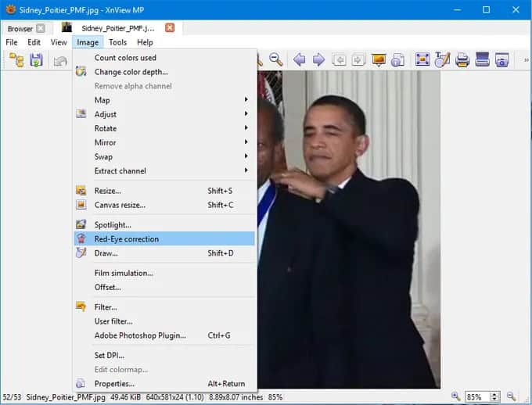Click the Save toolbar icon
This screenshot has height=405, width=532.
(36, 60)
